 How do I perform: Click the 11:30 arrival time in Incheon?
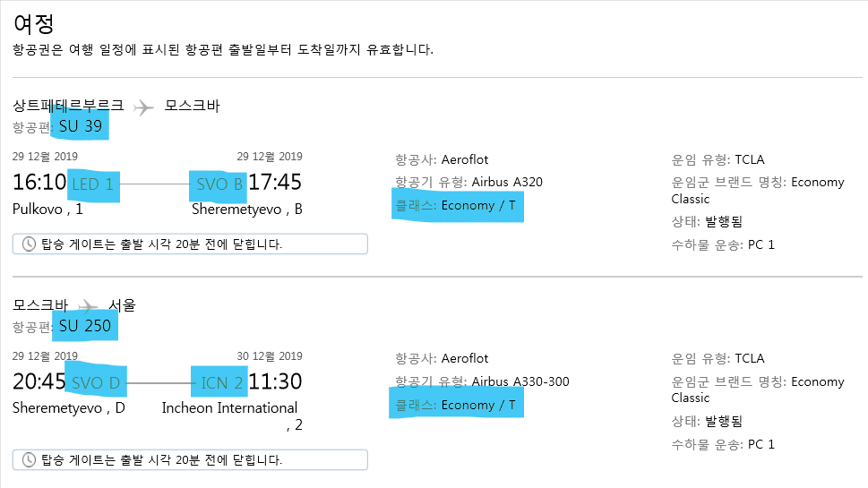pos(275,381)
